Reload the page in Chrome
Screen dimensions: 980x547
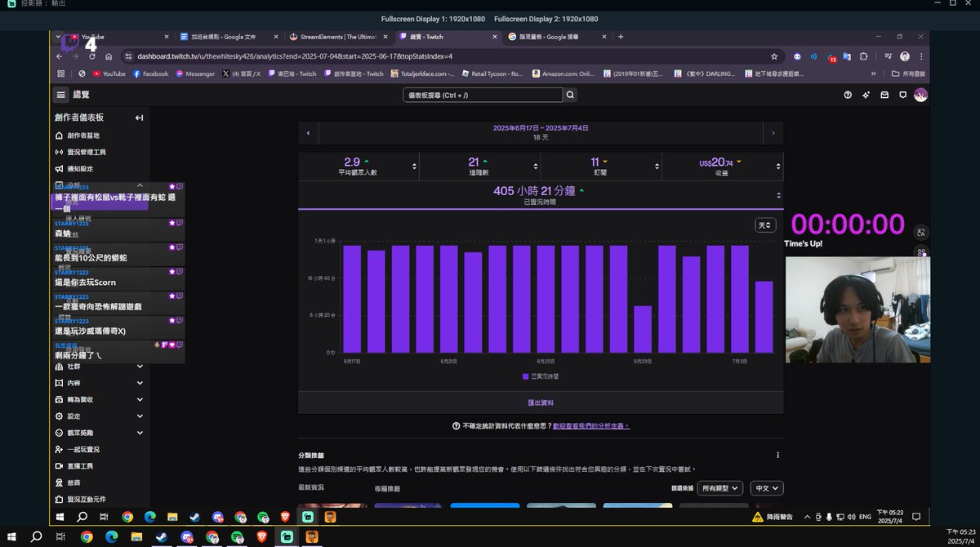91,56
